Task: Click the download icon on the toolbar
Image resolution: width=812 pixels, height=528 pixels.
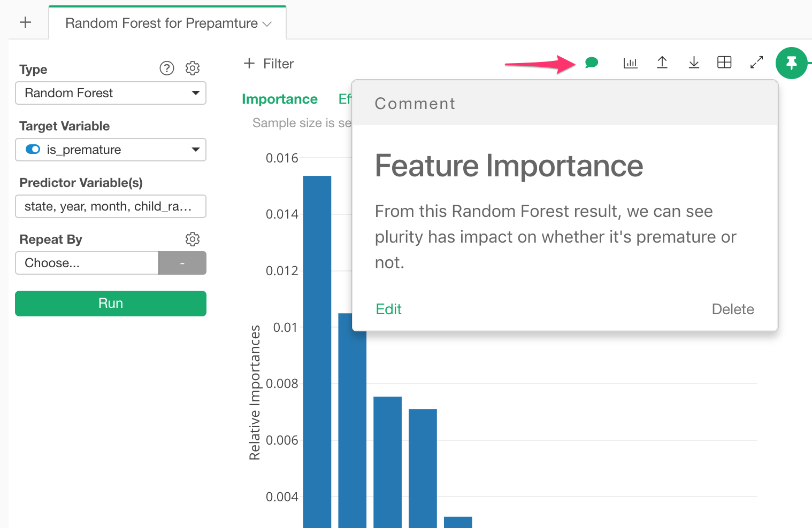Action: (694, 63)
